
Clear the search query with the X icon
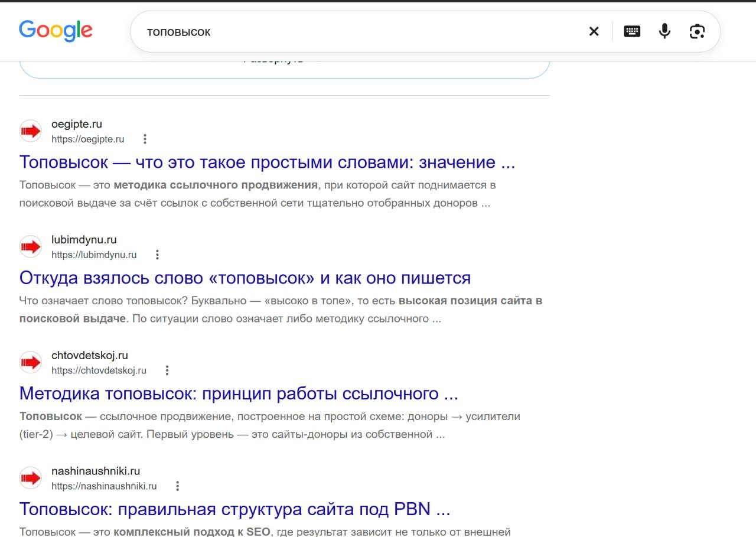[594, 31]
